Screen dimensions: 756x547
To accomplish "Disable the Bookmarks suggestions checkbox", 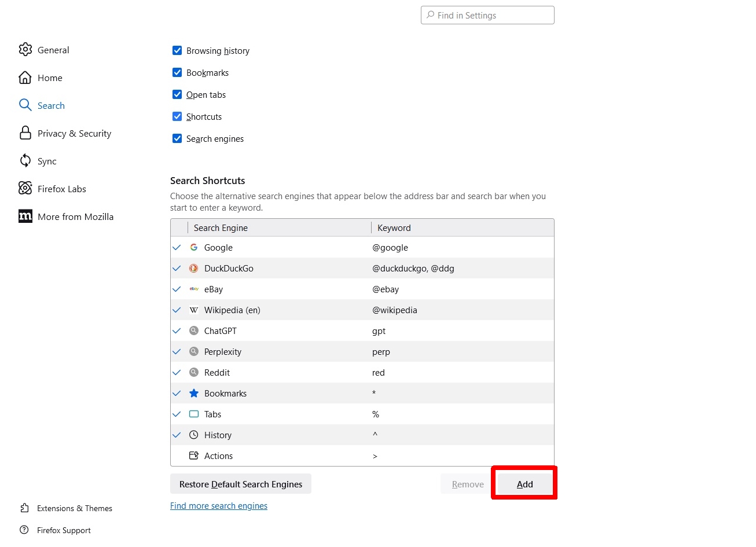I will tap(177, 73).
